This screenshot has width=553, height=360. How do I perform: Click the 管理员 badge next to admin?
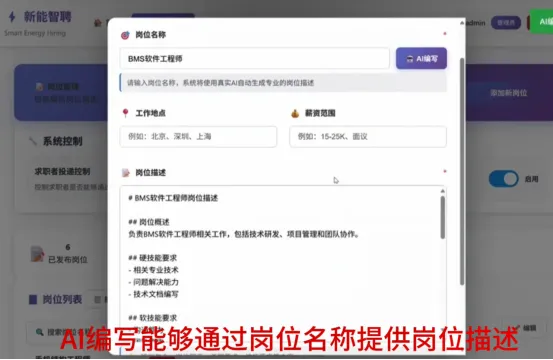tap(506, 23)
